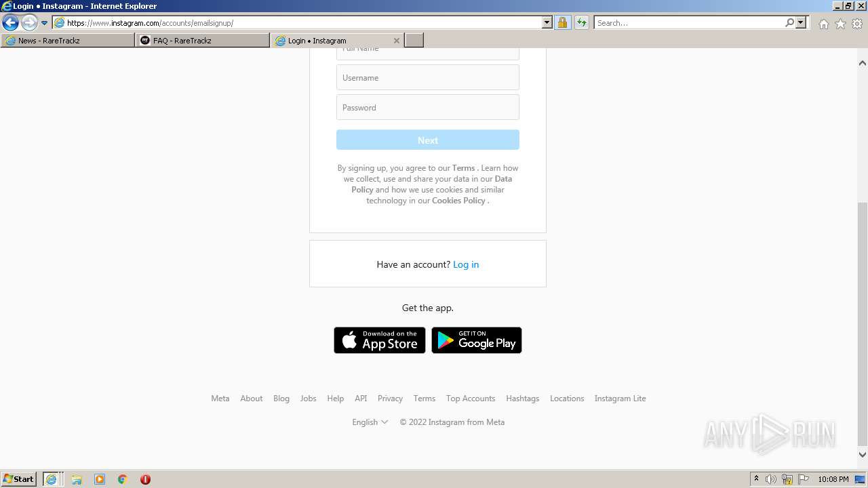This screenshot has height=488, width=868.
Task: Open the recent pages dropdown arrow
Action: tap(44, 23)
